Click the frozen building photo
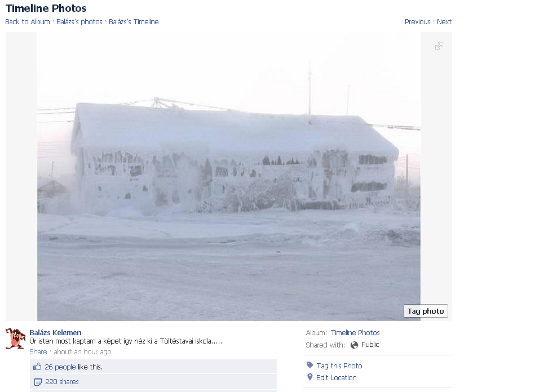The width and height of the screenshot is (535, 392). pyautogui.click(x=229, y=177)
